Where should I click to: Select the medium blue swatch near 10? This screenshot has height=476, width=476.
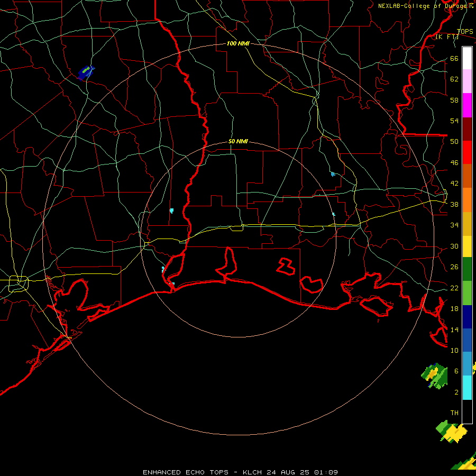click(467, 340)
